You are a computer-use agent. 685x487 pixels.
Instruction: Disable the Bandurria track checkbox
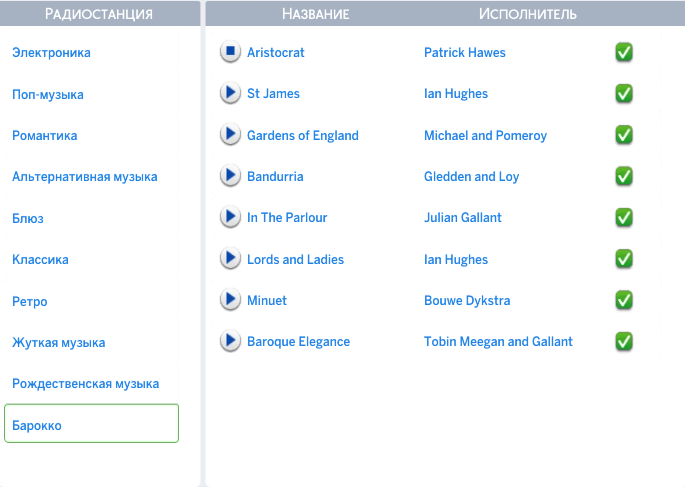tap(624, 176)
